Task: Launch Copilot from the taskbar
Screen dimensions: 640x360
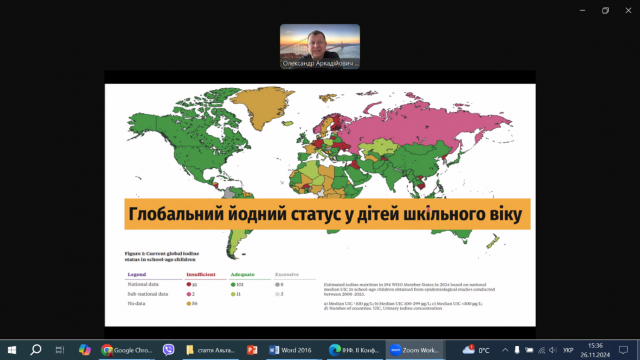Action: pyautogui.click(x=84, y=350)
